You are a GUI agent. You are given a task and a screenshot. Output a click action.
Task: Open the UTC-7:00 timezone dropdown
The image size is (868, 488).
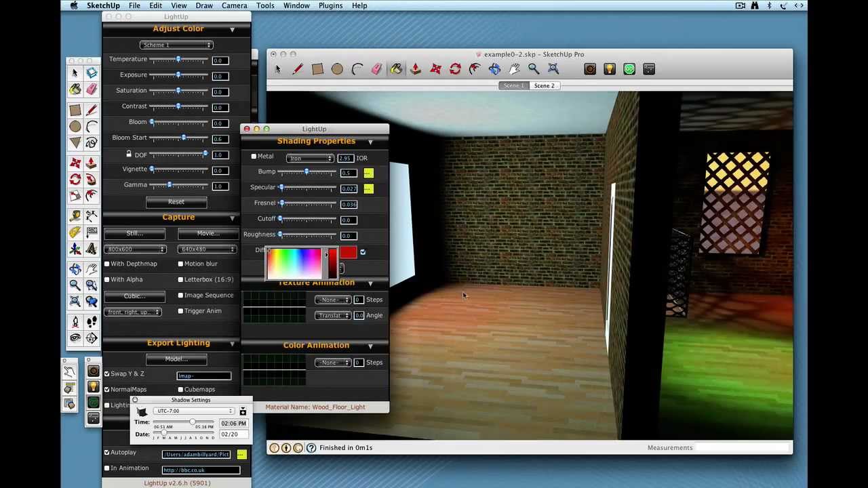pos(193,411)
